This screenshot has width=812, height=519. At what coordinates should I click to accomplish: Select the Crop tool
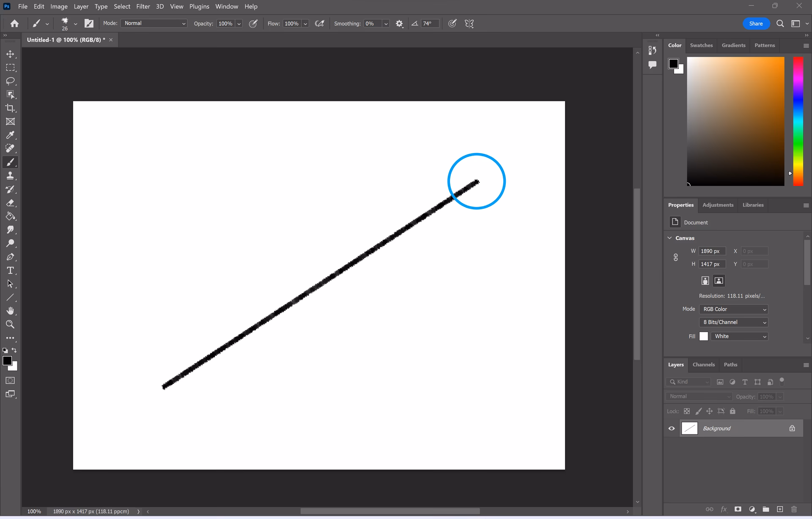[x=11, y=108]
